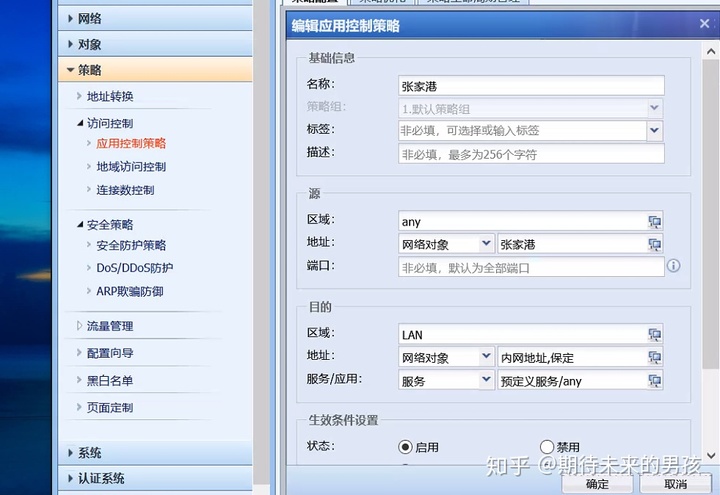Expand the 认证系统 menu section
720x495 pixels.
[x=155, y=478]
